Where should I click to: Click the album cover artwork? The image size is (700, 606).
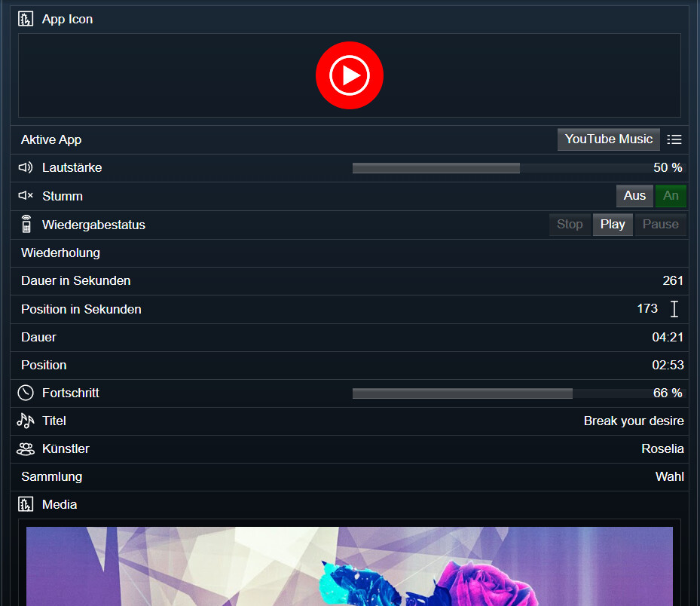point(350,566)
